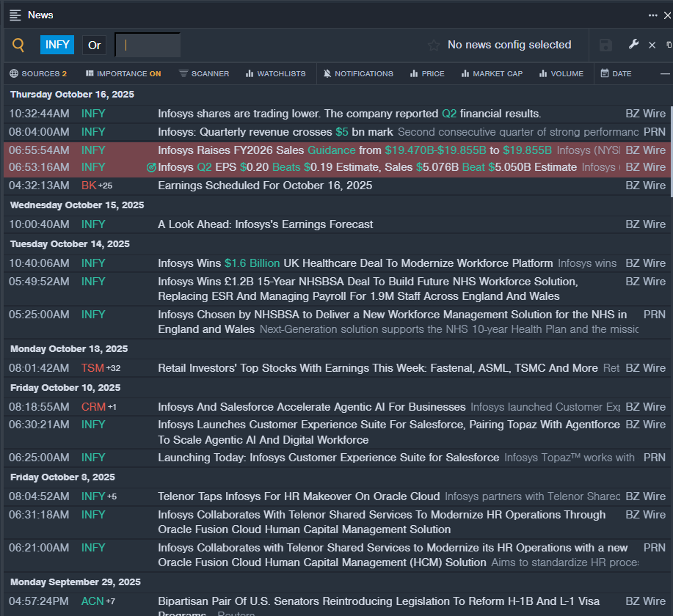Click the orange search magnifier icon

pos(18,45)
